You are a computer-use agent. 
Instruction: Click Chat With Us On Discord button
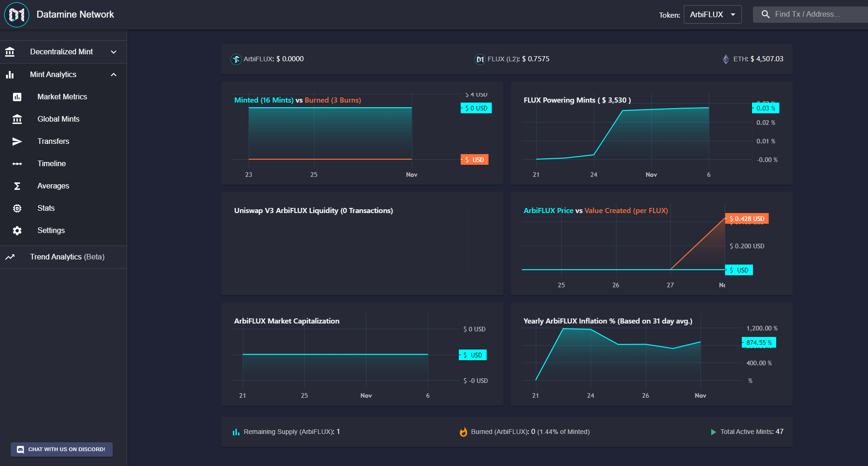[x=62, y=449]
